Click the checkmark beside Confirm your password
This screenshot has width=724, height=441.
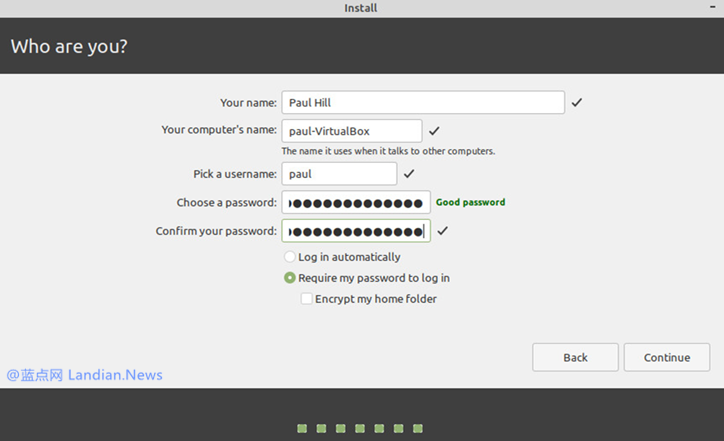click(x=443, y=231)
